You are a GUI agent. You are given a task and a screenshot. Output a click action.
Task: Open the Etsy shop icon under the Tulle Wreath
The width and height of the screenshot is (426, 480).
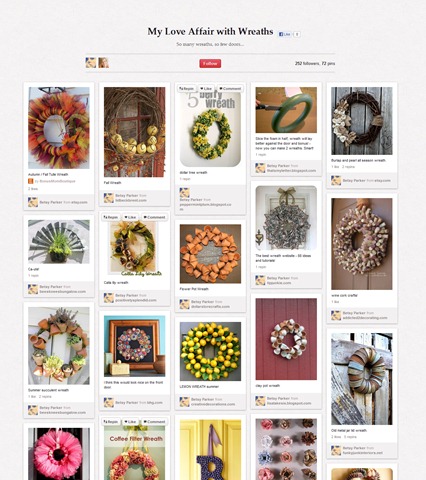pos(31,181)
